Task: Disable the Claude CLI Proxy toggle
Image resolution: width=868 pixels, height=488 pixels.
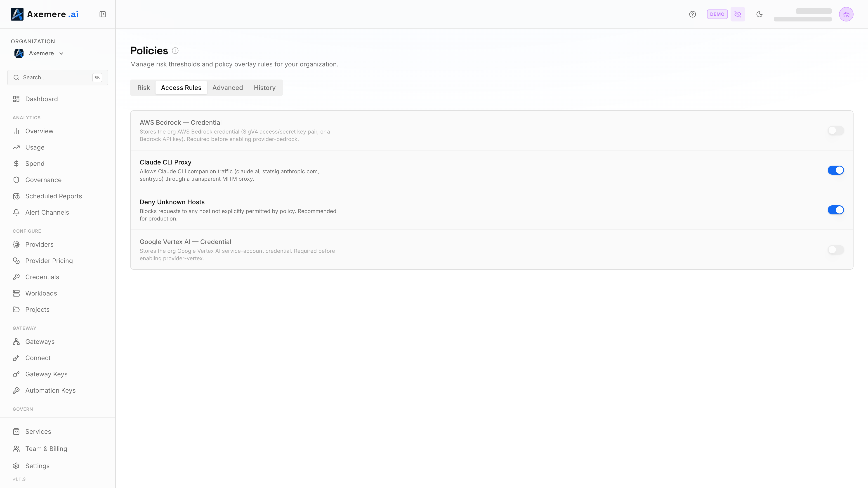Action: (x=836, y=170)
